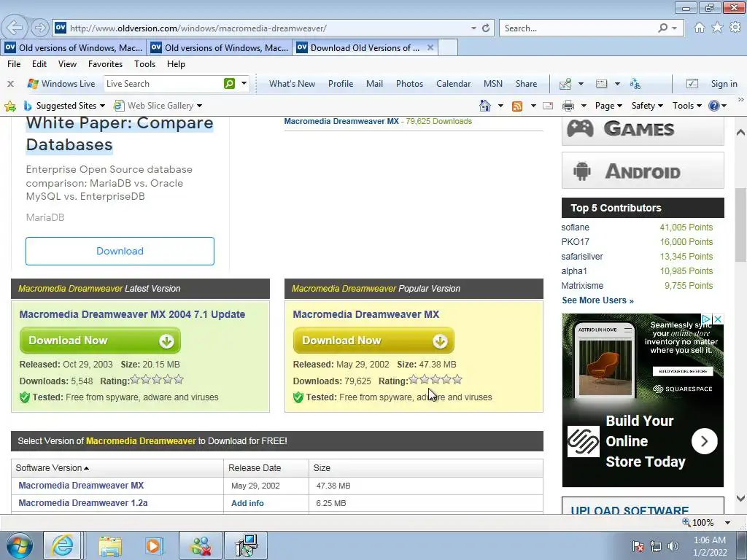Click the Windows Live email share icon
Viewport: 747px width, 560px height.
pyautogui.click(x=565, y=84)
